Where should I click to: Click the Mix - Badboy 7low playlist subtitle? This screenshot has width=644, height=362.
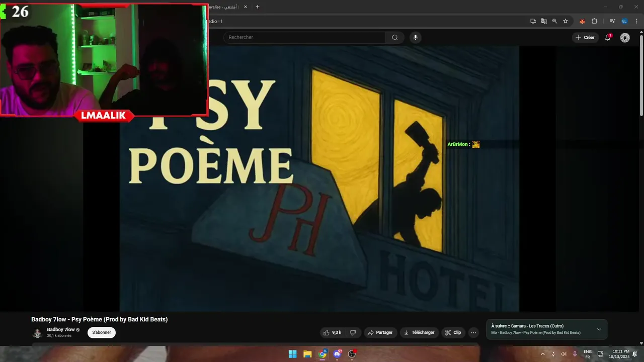point(536,333)
